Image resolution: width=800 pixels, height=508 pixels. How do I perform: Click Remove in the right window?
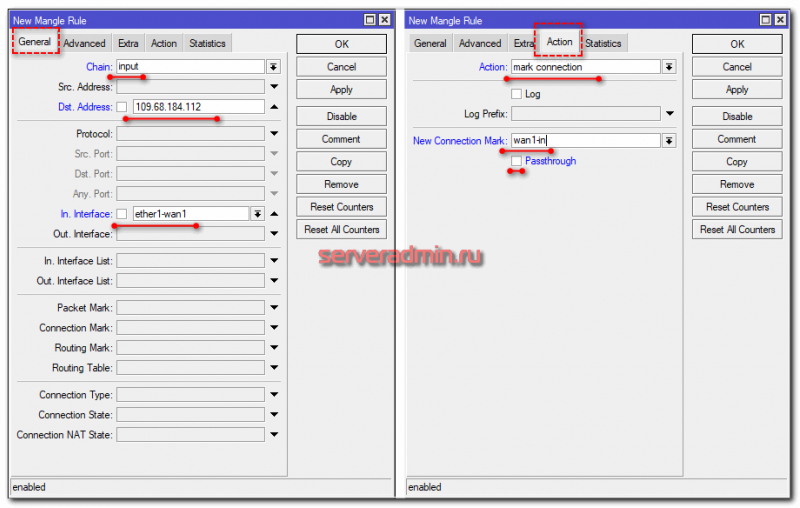pyautogui.click(x=737, y=184)
